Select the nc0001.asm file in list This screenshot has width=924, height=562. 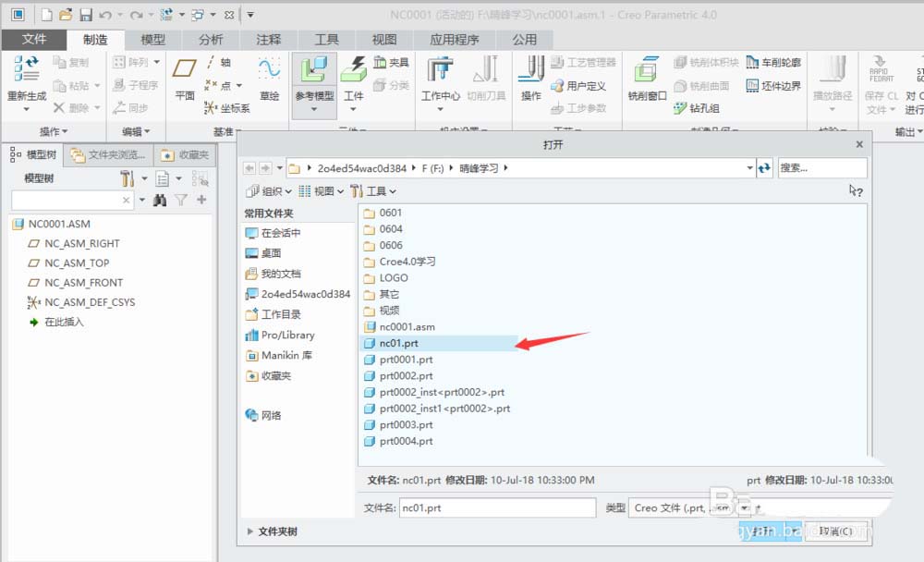[399, 326]
